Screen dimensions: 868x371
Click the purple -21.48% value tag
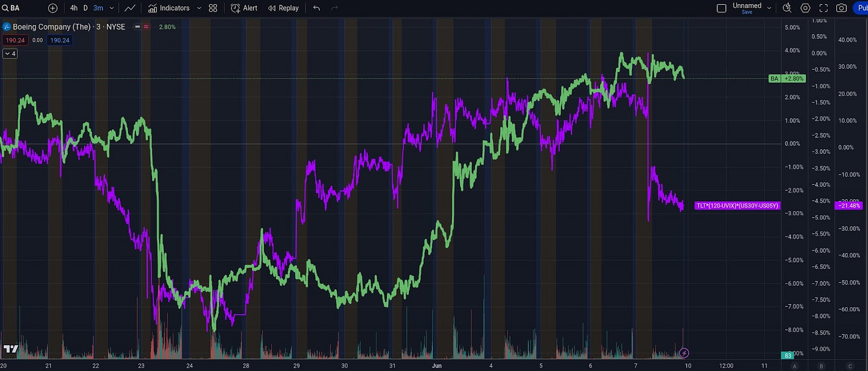coord(848,206)
